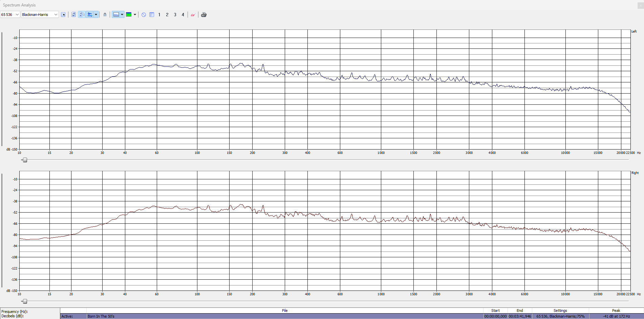This screenshot has height=319, width=644.
Task: Expand the green spectrum color style arrow
Action: 135,15
